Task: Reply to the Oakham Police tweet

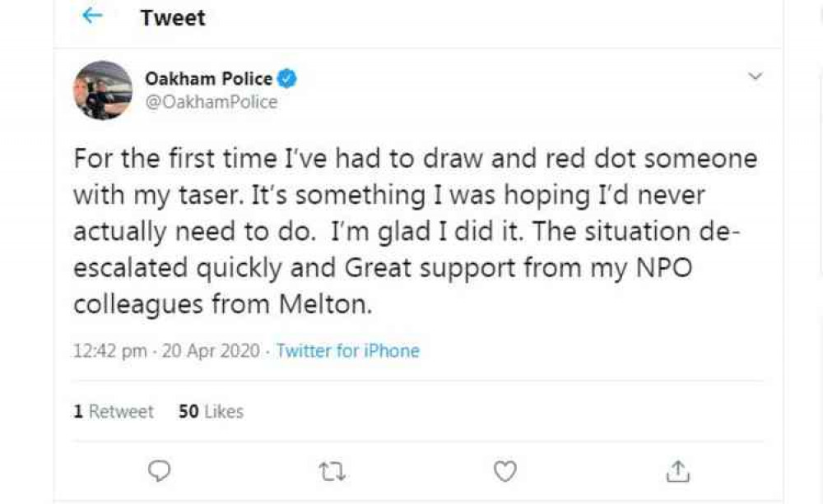Action: click(x=159, y=471)
